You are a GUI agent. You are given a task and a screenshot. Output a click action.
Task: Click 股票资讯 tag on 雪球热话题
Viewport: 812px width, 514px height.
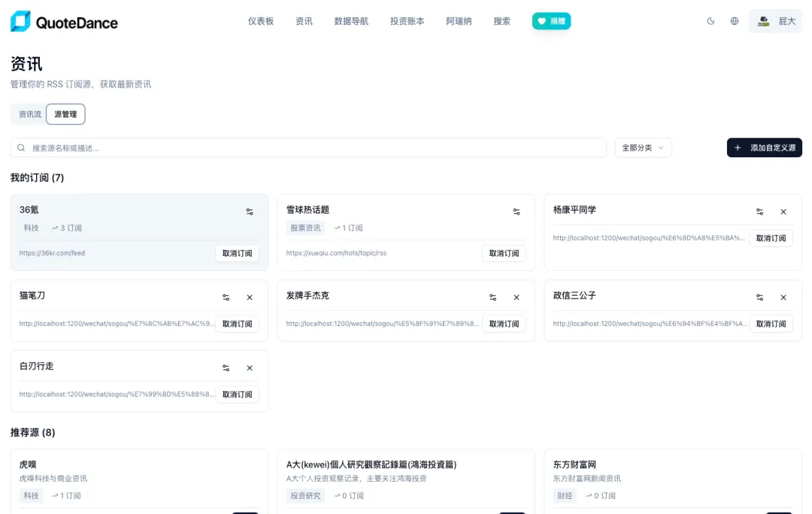(x=305, y=228)
